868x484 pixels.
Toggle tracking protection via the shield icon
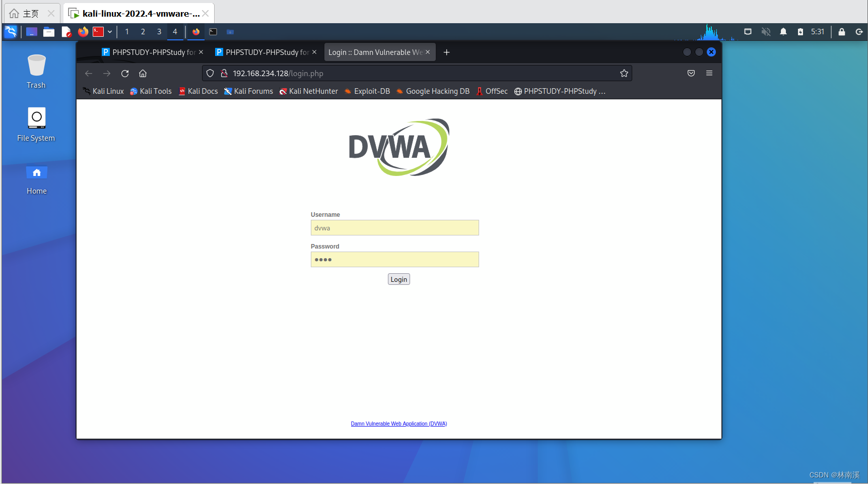click(210, 73)
